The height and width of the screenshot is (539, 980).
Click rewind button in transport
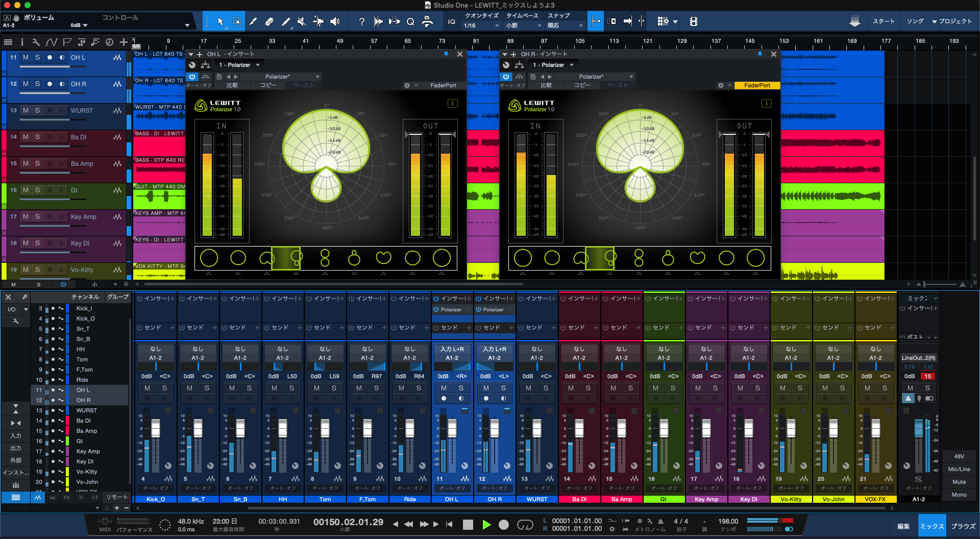tap(409, 524)
